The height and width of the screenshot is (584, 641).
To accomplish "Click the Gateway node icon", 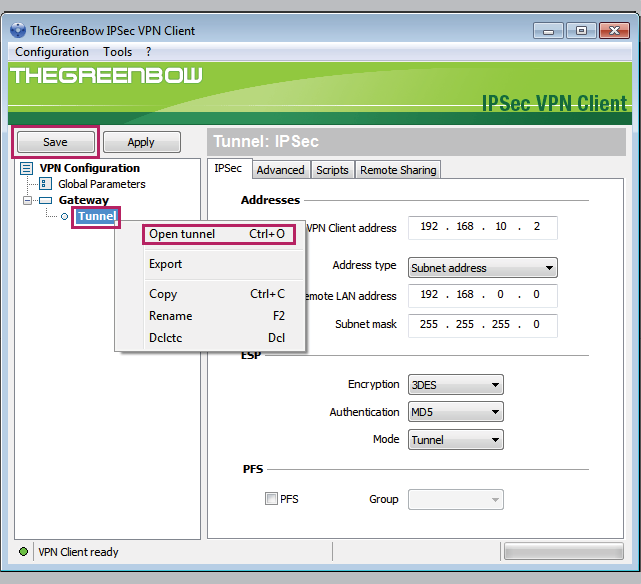I will point(46,200).
